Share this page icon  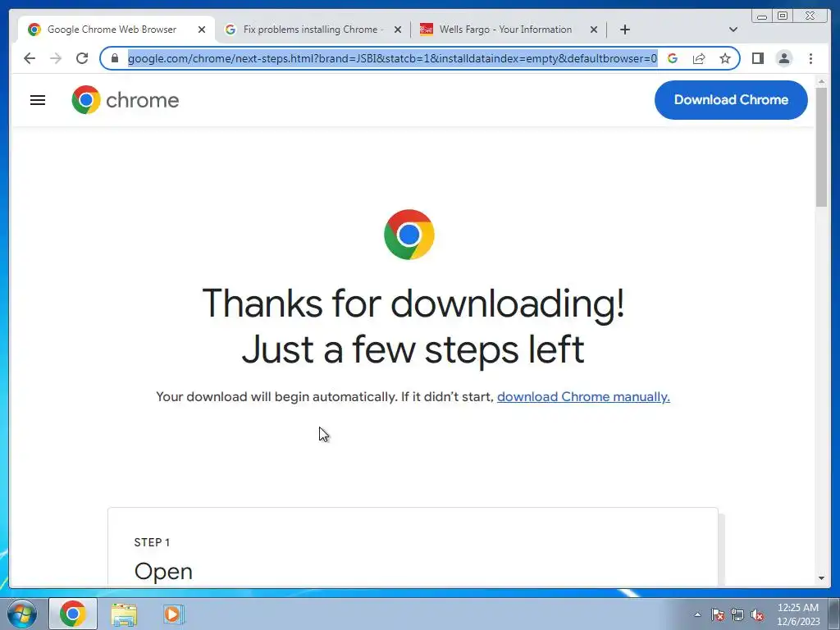699,58
